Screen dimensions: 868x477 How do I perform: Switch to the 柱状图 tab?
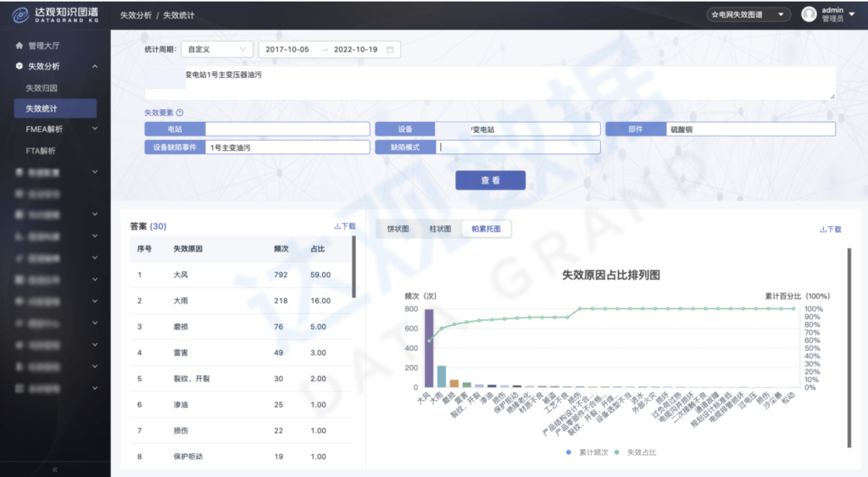440,229
